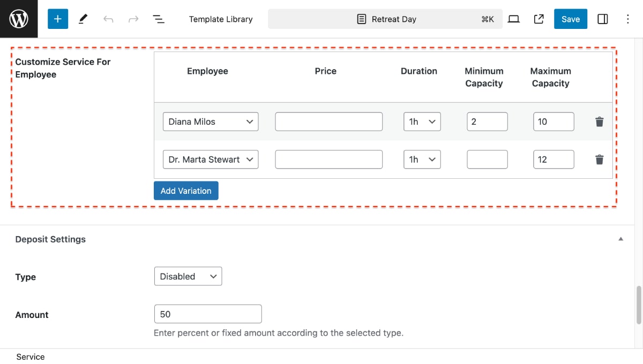The height and width of the screenshot is (364, 643).
Task: Open the Retreat Day command palette bar
Action: [385, 19]
